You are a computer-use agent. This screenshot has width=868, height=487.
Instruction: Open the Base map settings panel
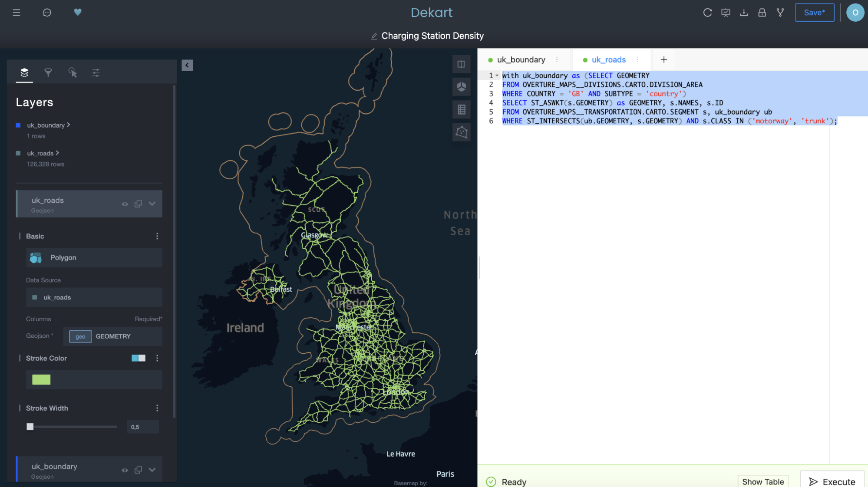[x=96, y=73]
